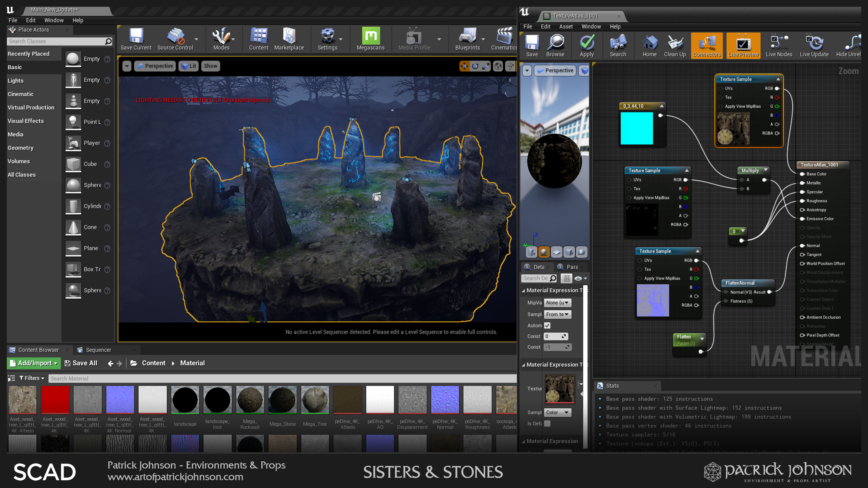Switch to the Sequencer tab
868x488 pixels.
(x=98, y=350)
